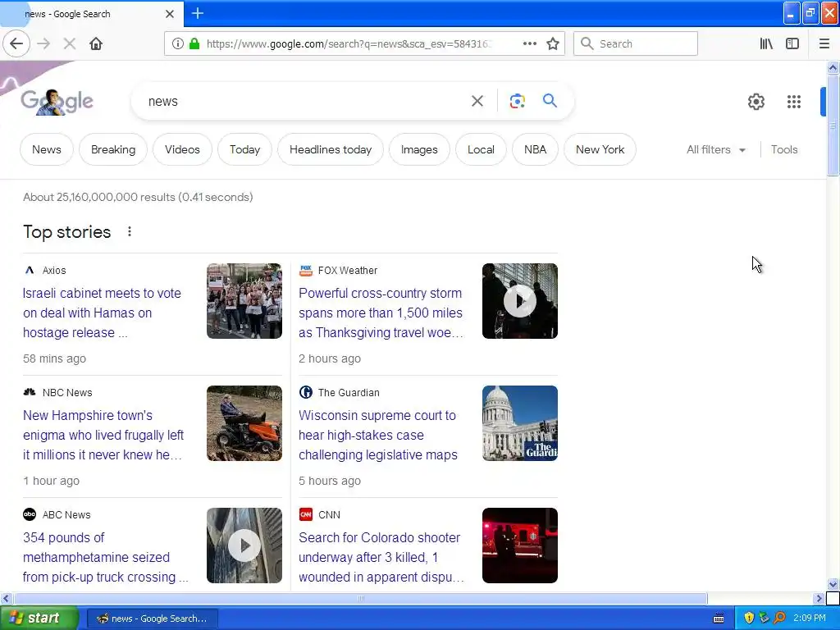Bookmark this page with star icon

tap(553, 43)
